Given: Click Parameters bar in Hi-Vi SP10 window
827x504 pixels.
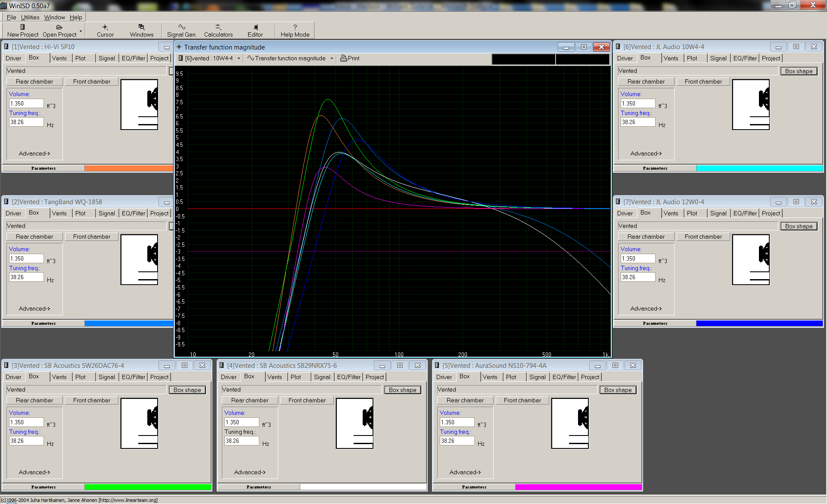Looking at the screenshot, I should pos(44,168).
